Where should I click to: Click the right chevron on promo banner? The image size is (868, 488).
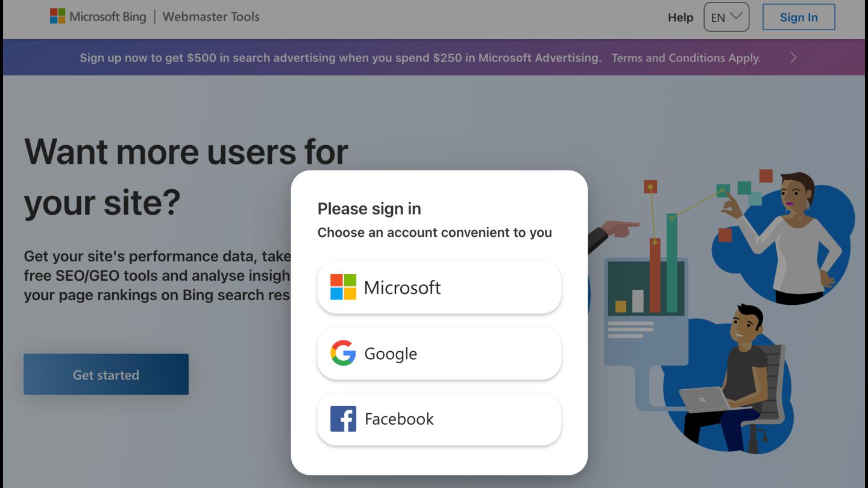pos(793,58)
